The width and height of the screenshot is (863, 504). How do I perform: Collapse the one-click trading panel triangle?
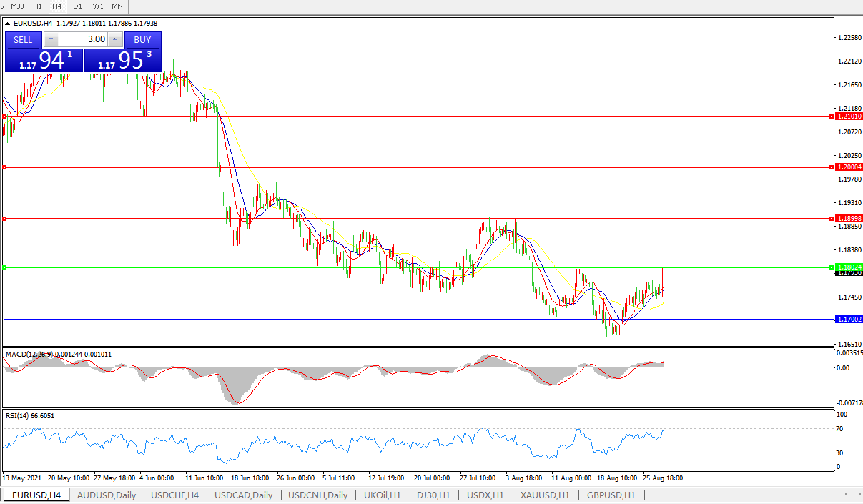(x=8, y=23)
